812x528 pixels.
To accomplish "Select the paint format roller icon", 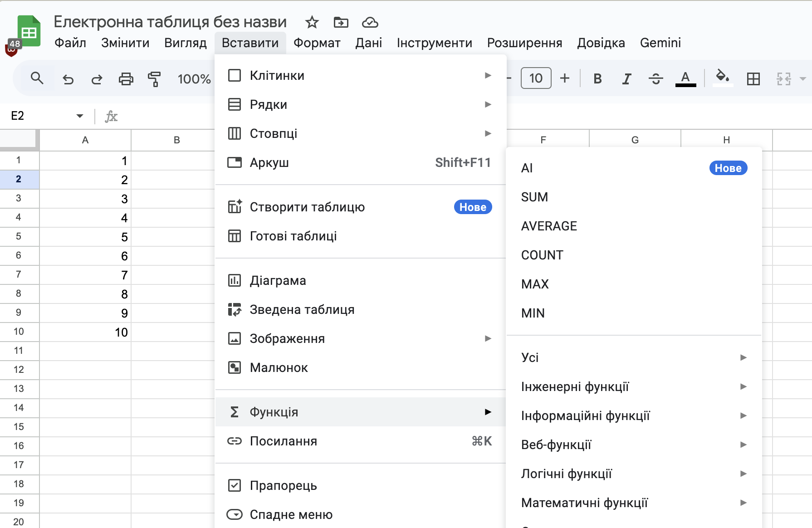I will pyautogui.click(x=154, y=79).
